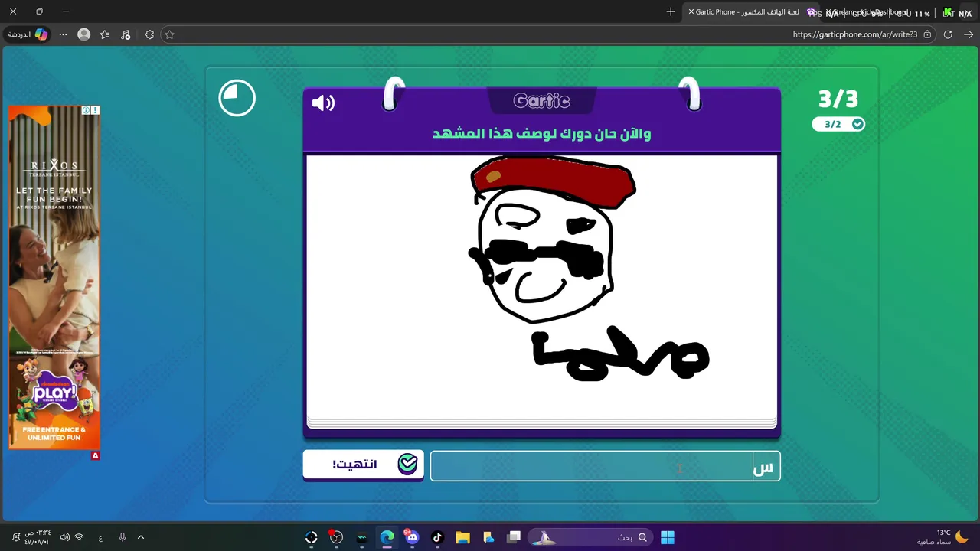View site information lock icon
This screenshot has height=551, width=980.
[x=927, y=34]
